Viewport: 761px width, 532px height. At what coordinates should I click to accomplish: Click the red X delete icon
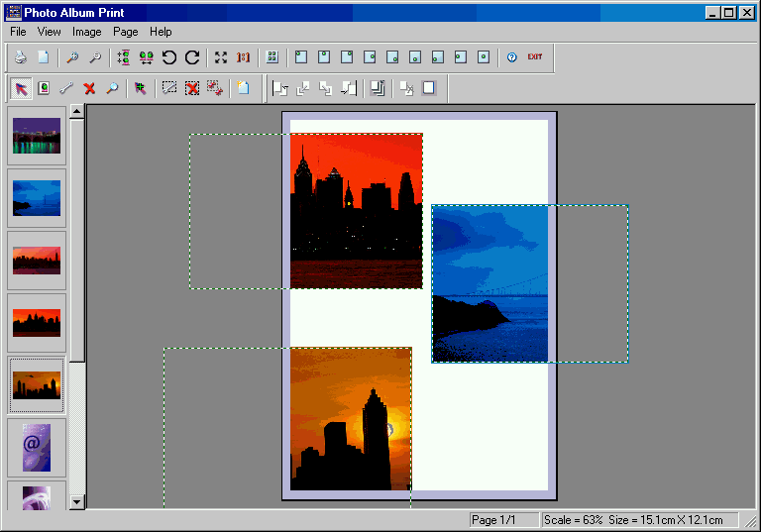(x=89, y=88)
